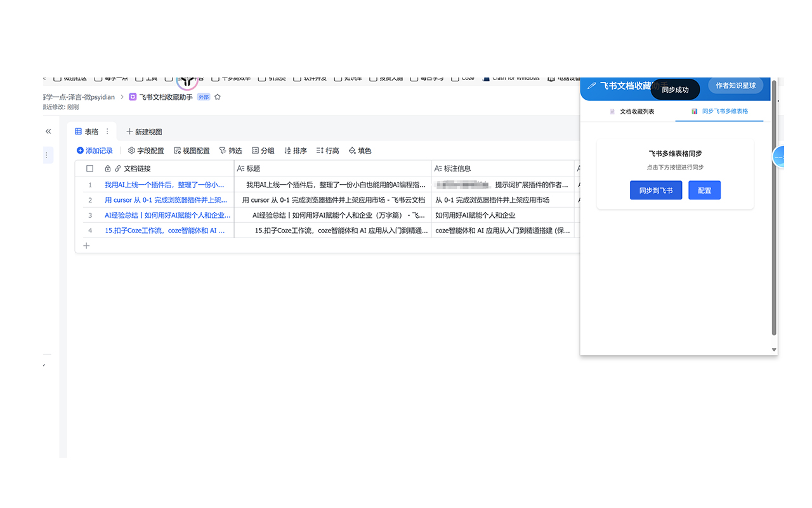Click the lock icon in the 文档链接 header
Image resolution: width=812 pixels, height=508 pixels.
click(x=108, y=169)
